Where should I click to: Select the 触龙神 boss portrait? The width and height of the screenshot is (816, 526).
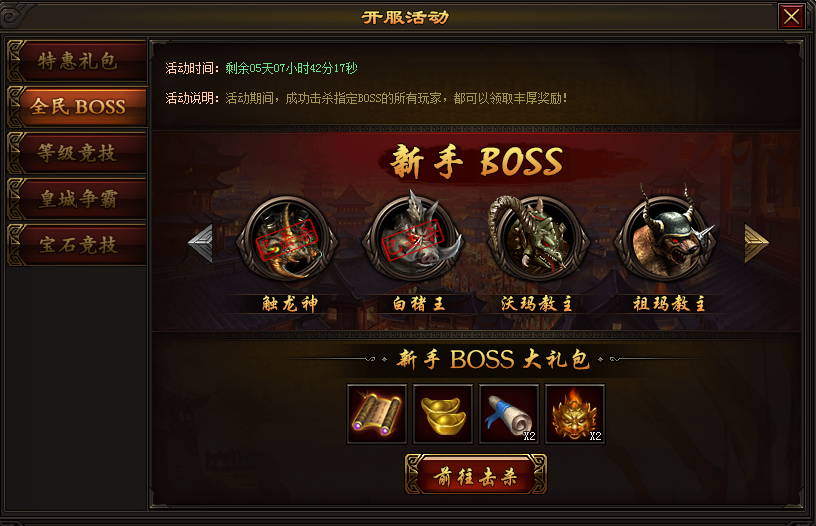tap(287, 240)
